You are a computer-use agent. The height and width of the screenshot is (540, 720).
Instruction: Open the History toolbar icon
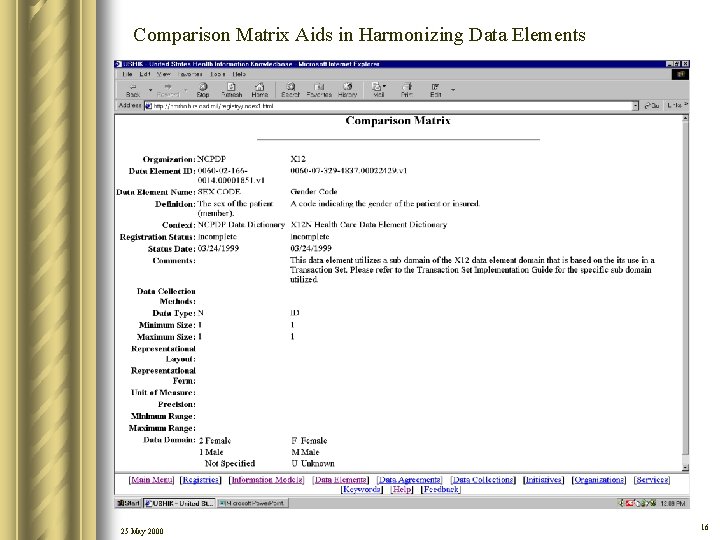click(348, 90)
